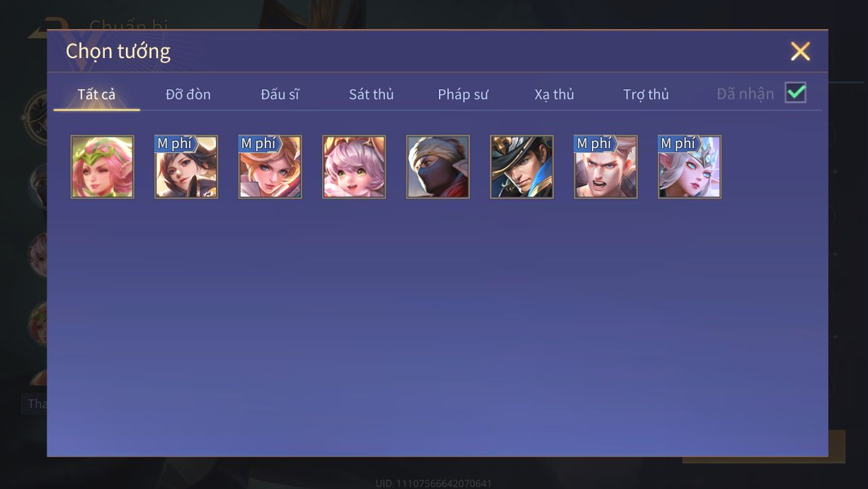Choose the masked ninja hero portrait
This screenshot has width=868, height=489.
tap(438, 167)
